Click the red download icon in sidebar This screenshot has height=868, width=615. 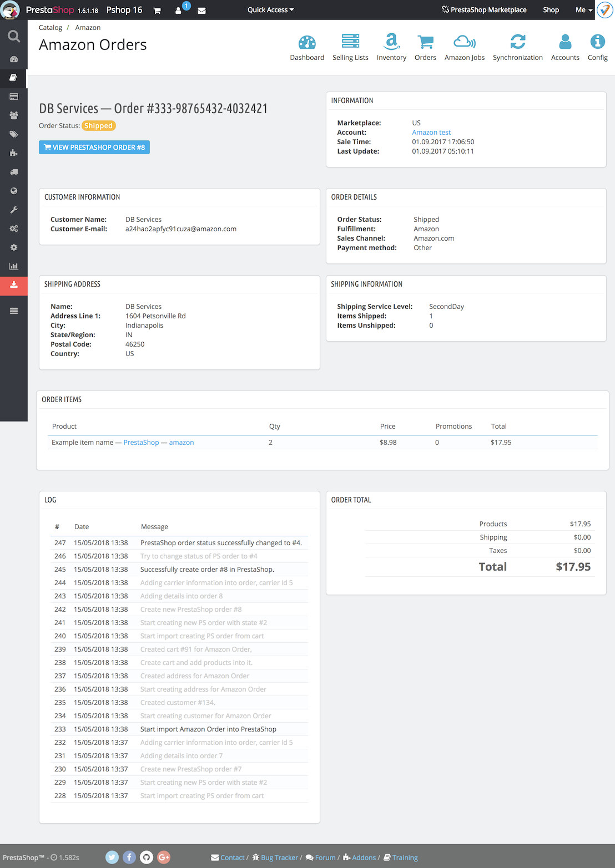pos(14,285)
